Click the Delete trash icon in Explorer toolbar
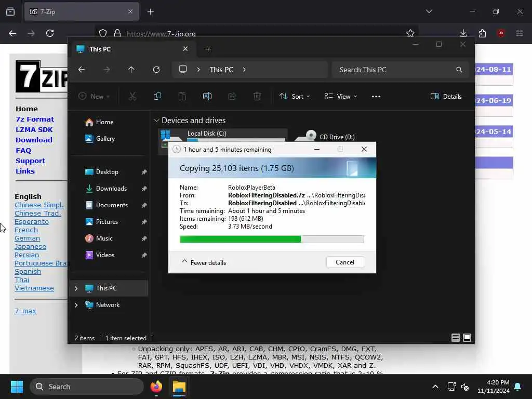Viewport: 532px width, 399px height. (257, 96)
